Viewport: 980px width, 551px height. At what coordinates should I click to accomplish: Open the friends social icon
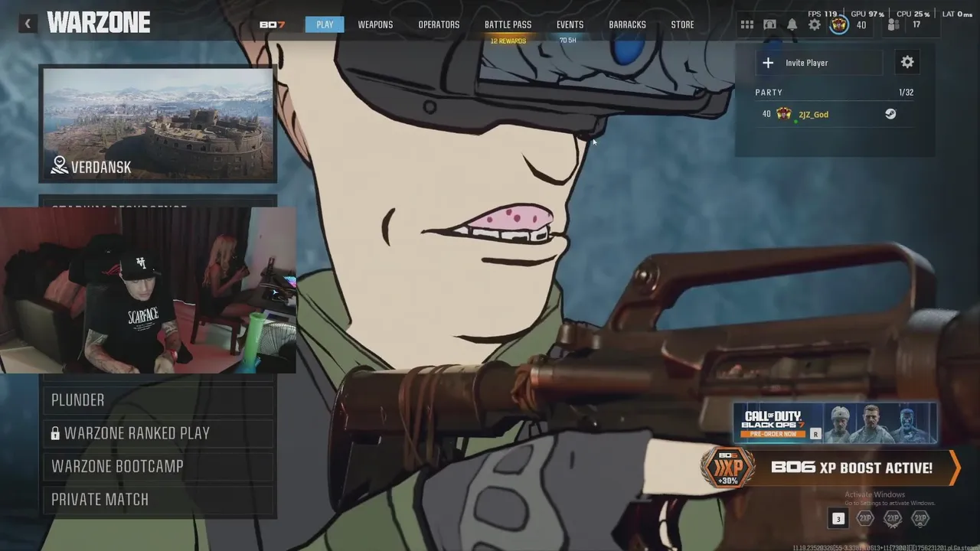click(893, 25)
